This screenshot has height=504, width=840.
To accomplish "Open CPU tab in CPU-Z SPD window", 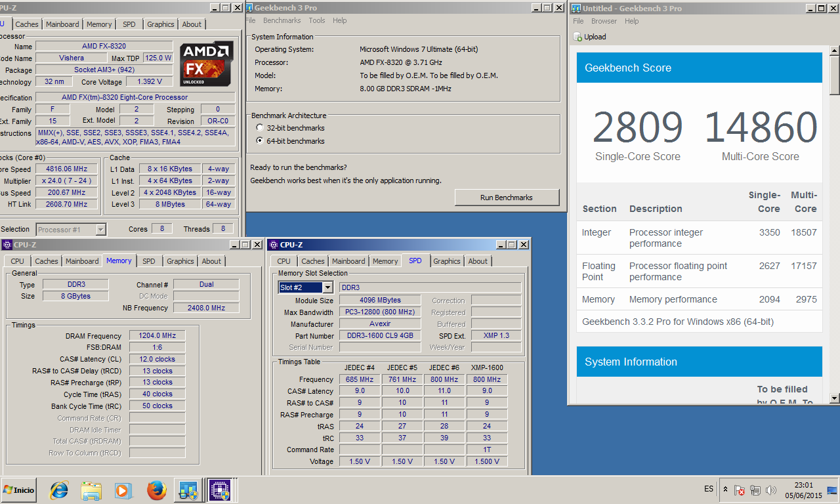I will click(x=283, y=261).
